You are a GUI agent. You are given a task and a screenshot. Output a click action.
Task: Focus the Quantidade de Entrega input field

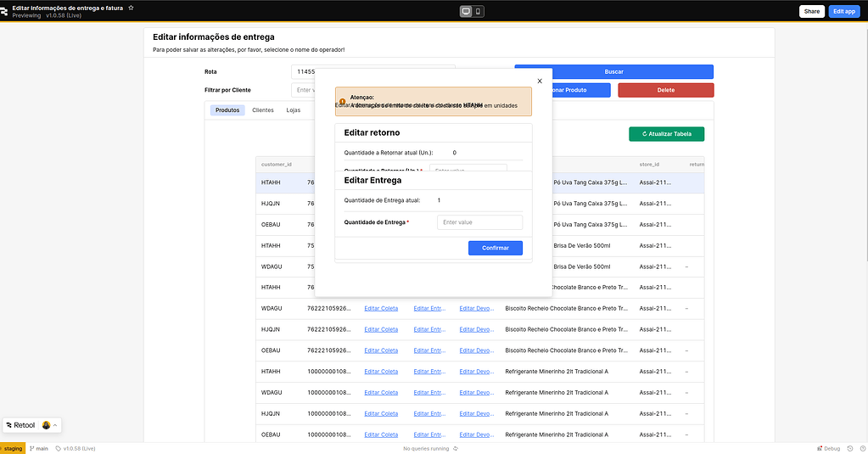pos(479,222)
